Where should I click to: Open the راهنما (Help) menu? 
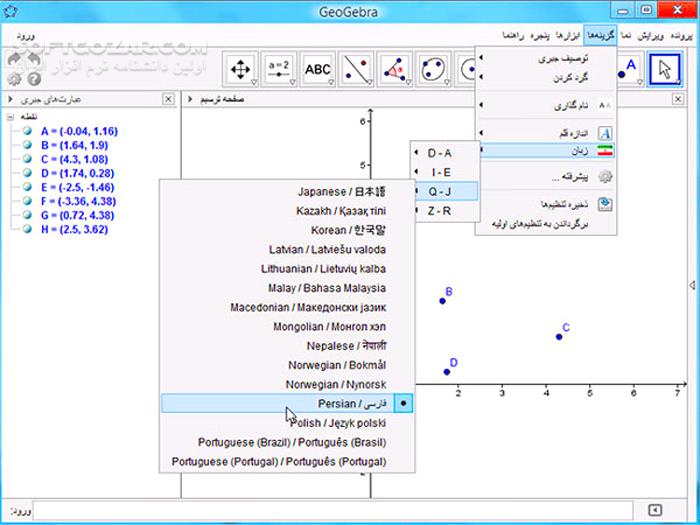tap(513, 36)
